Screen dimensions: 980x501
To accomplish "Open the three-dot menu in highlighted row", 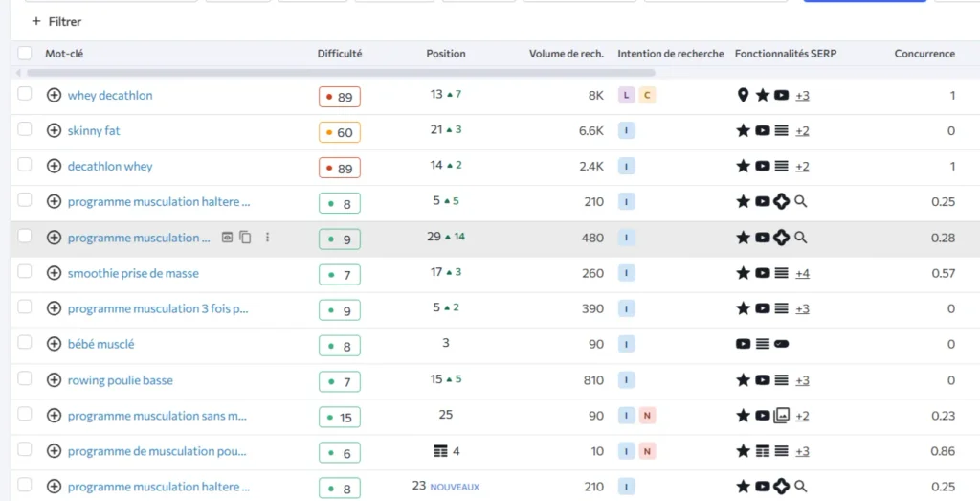I will tap(268, 237).
